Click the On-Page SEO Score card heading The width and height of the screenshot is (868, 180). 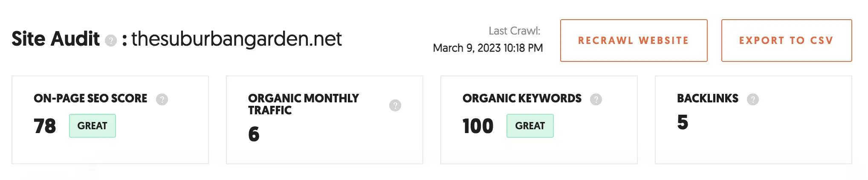click(x=90, y=99)
